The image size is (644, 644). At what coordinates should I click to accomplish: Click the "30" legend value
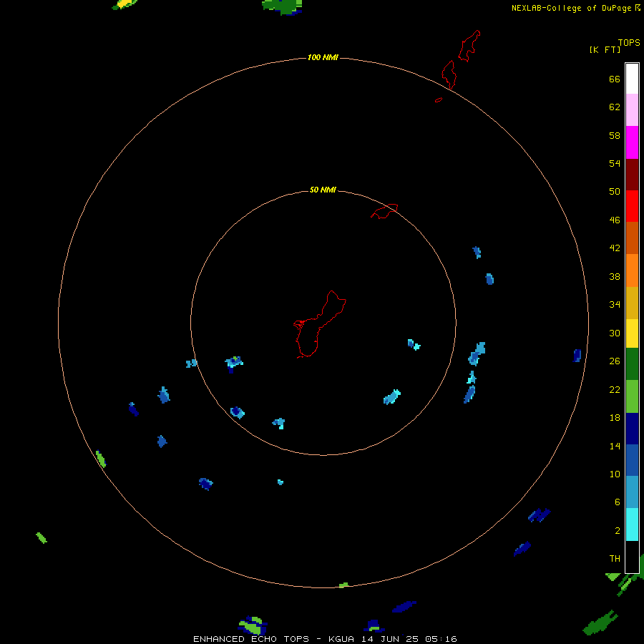coord(615,333)
